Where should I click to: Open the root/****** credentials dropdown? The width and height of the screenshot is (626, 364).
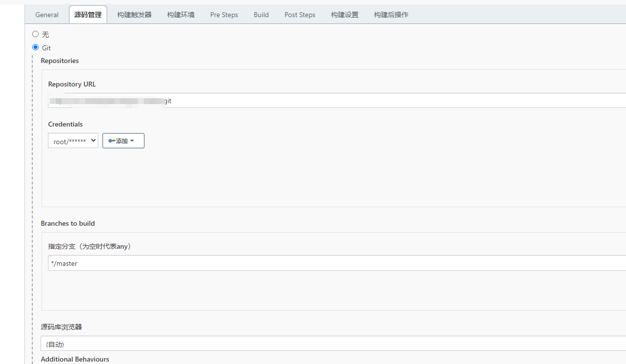pyautogui.click(x=73, y=141)
